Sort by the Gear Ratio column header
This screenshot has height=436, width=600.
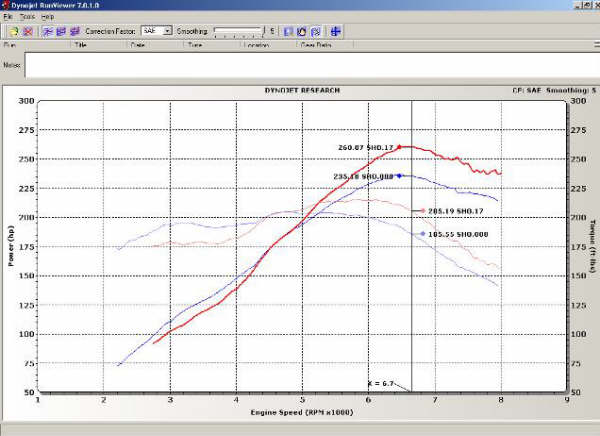tap(325, 45)
